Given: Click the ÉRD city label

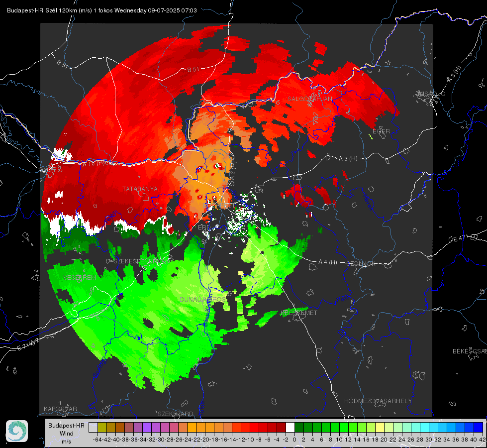Looking at the screenshot, I should pos(204,227).
